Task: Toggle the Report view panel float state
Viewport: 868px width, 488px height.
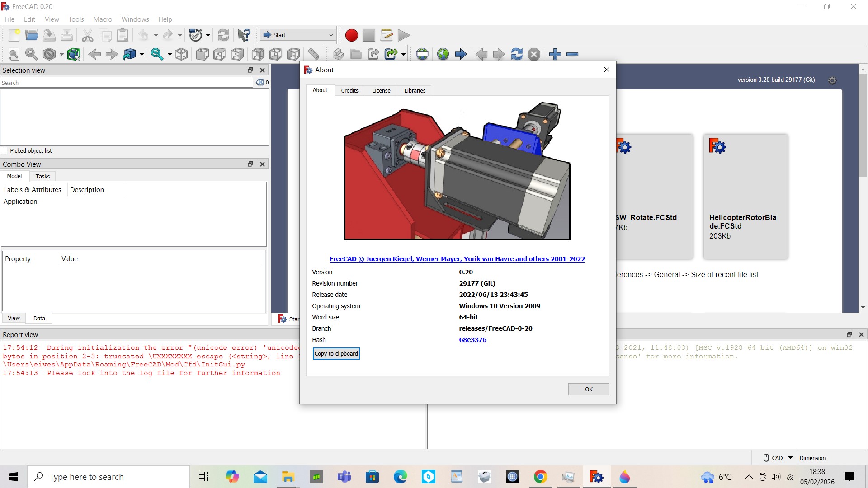Action: click(849, 334)
